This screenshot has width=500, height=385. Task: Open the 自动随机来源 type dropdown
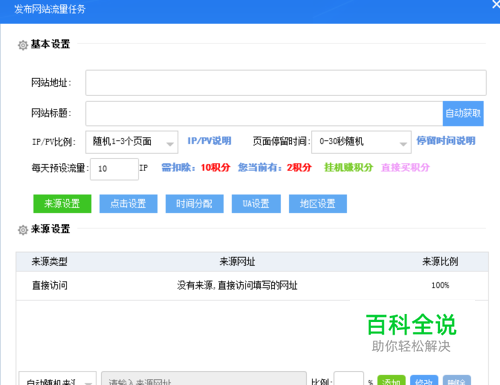click(57, 379)
